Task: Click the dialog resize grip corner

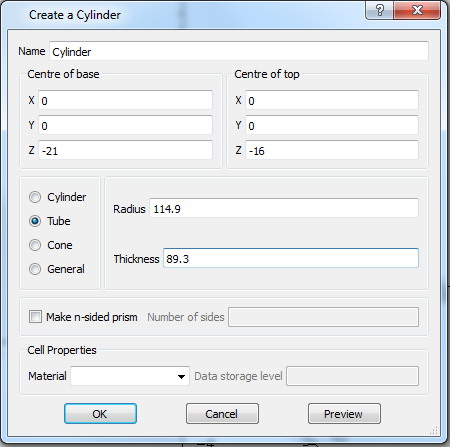Action: point(434,430)
